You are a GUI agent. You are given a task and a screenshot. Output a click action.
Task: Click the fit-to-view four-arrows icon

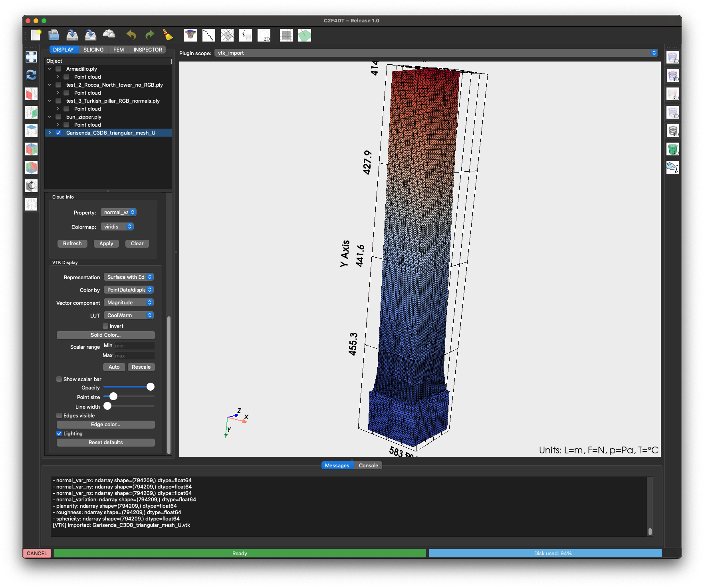coord(31,57)
